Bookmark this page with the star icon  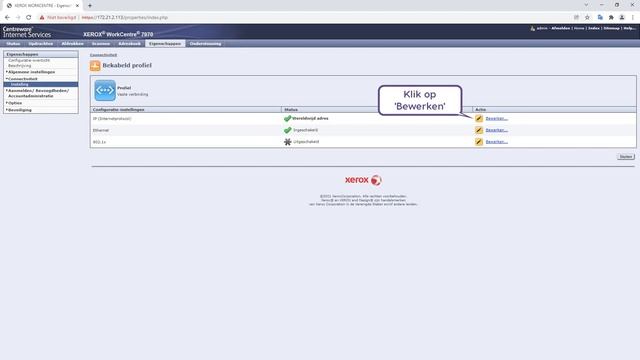click(x=587, y=18)
